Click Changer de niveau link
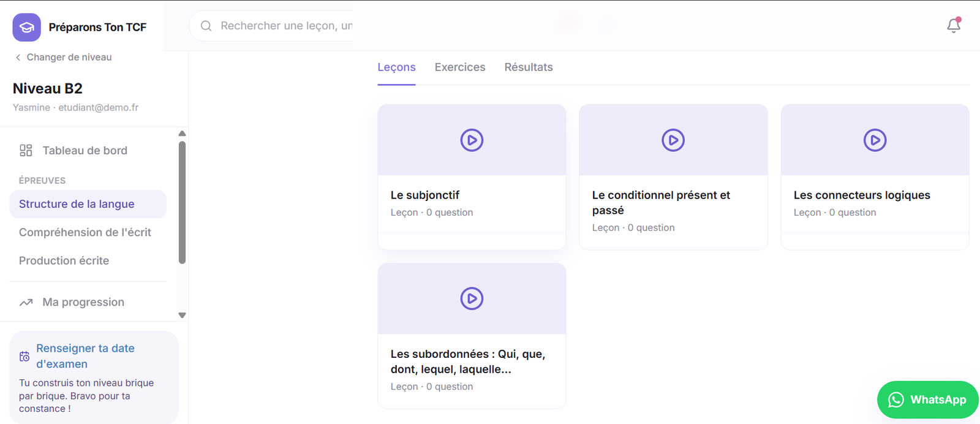Viewport: 980px width, 424px height. tap(69, 58)
